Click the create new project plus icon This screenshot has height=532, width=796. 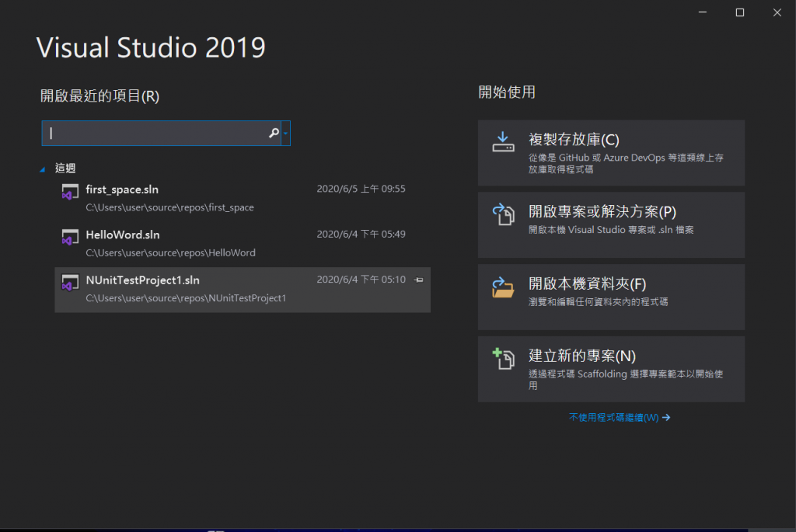[503, 359]
